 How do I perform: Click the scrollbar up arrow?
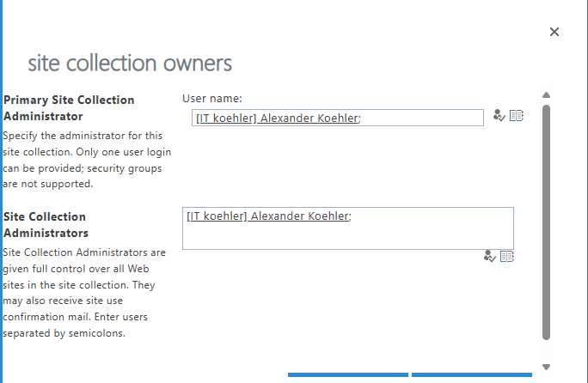coord(546,95)
